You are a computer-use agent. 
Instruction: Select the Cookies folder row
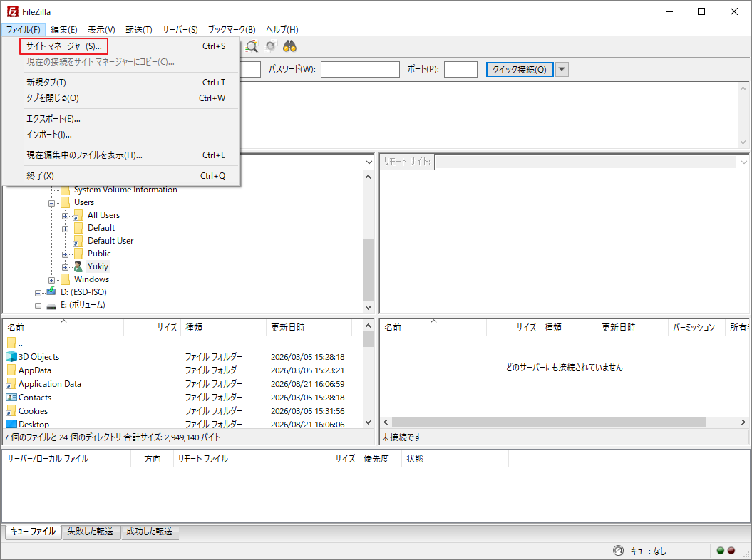[183, 411]
